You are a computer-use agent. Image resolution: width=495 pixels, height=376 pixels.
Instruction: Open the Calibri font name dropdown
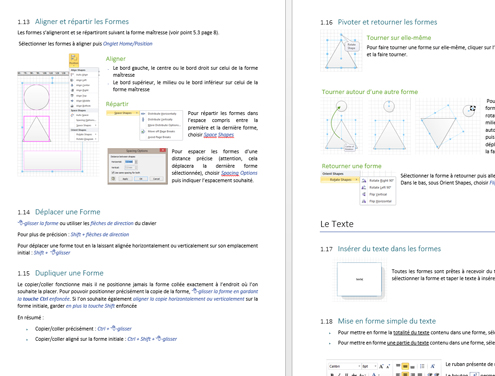(x=344, y=366)
